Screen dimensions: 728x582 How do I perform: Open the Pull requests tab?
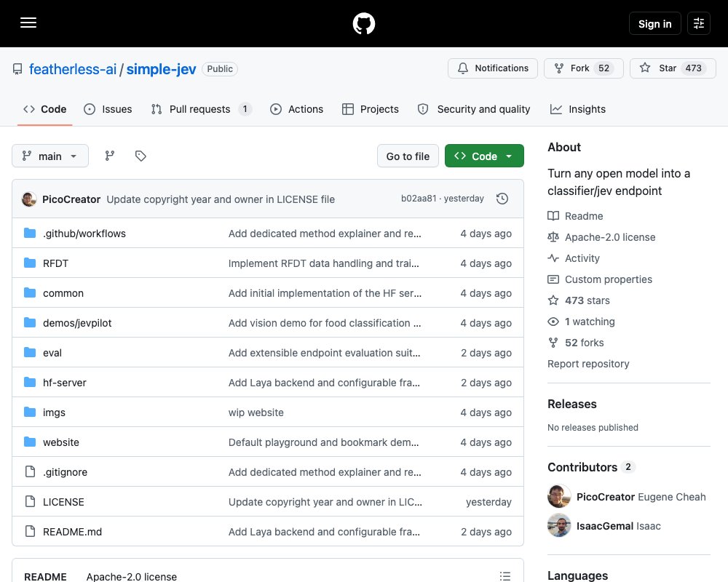(202, 109)
